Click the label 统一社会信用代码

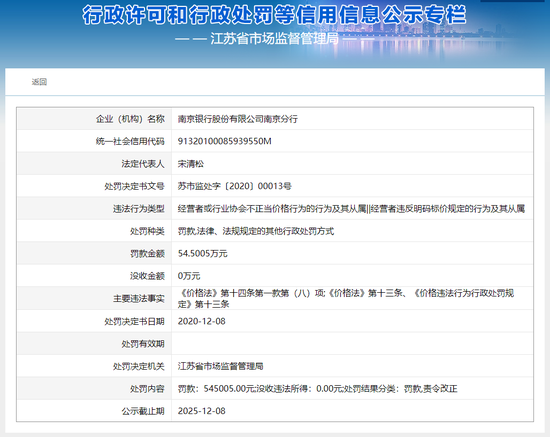click(130, 141)
